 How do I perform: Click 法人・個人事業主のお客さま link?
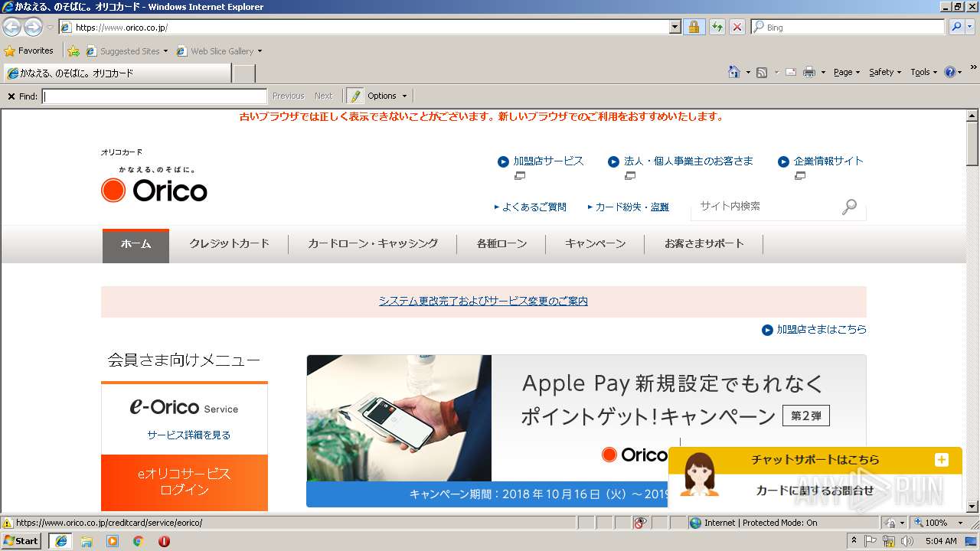pos(688,161)
